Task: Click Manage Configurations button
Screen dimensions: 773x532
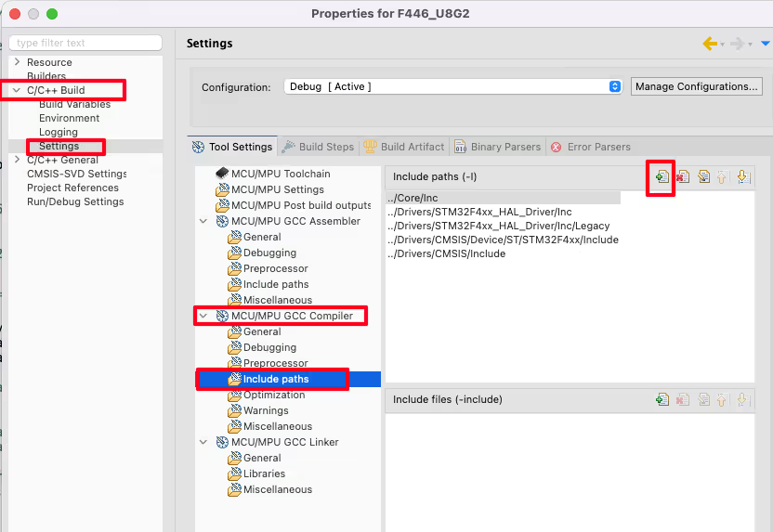Action: point(696,86)
